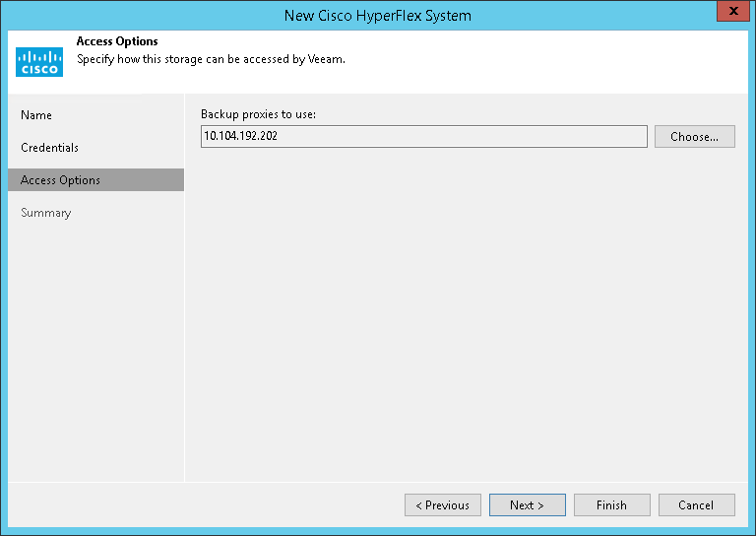Image resolution: width=756 pixels, height=536 pixels.
Task: Click the Backup proxies to use label
Action: pyautogui.click(x=259, y=114)
